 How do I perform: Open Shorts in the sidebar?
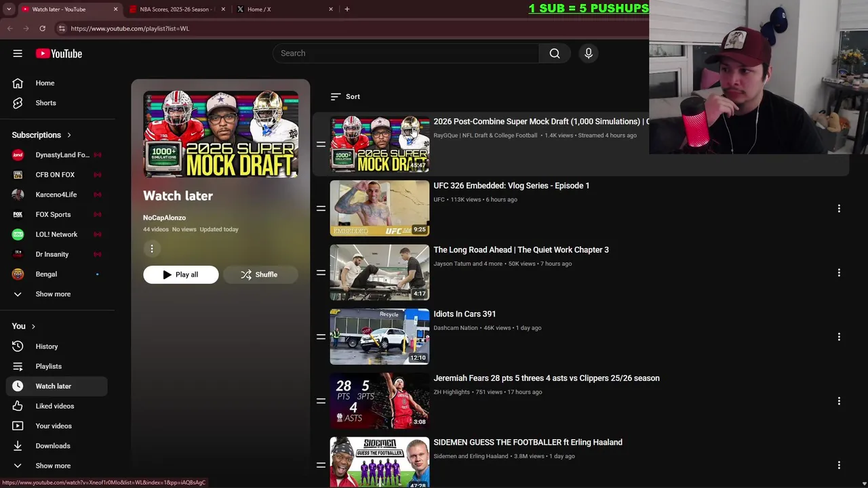coord(57,103)
